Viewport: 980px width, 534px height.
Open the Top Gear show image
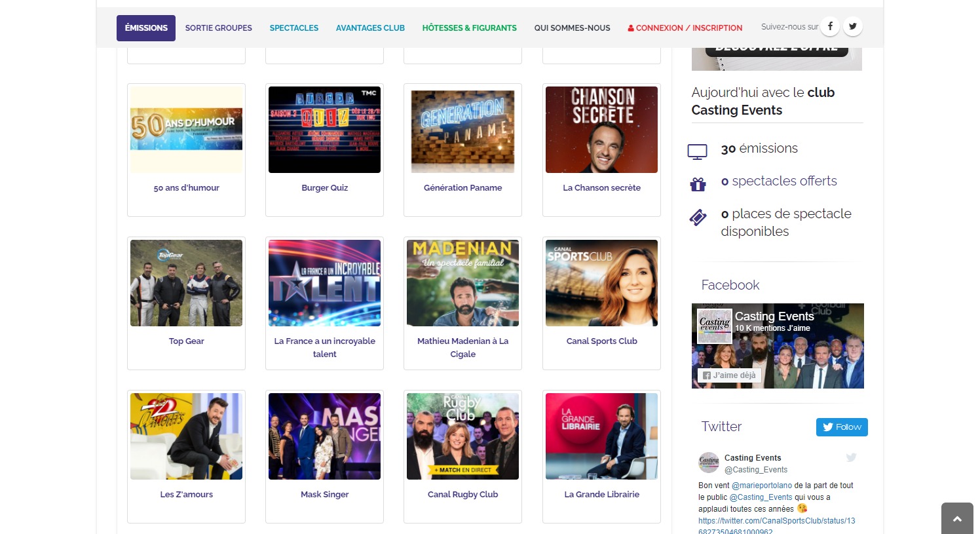pos(186,283)
